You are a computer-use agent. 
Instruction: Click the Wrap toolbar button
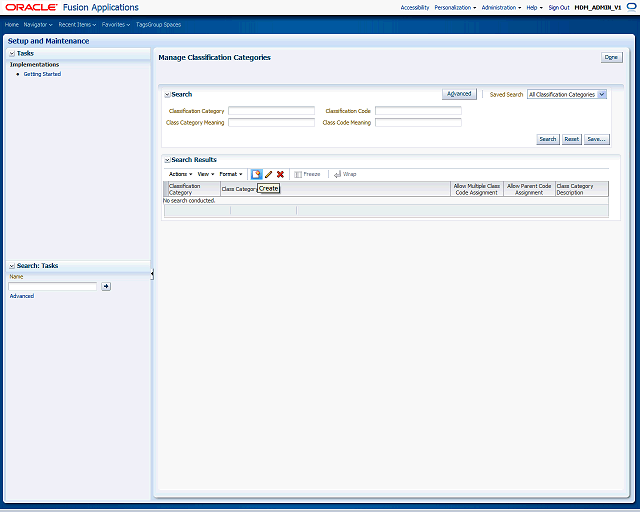pyautogui.click(x=345, y=174)
